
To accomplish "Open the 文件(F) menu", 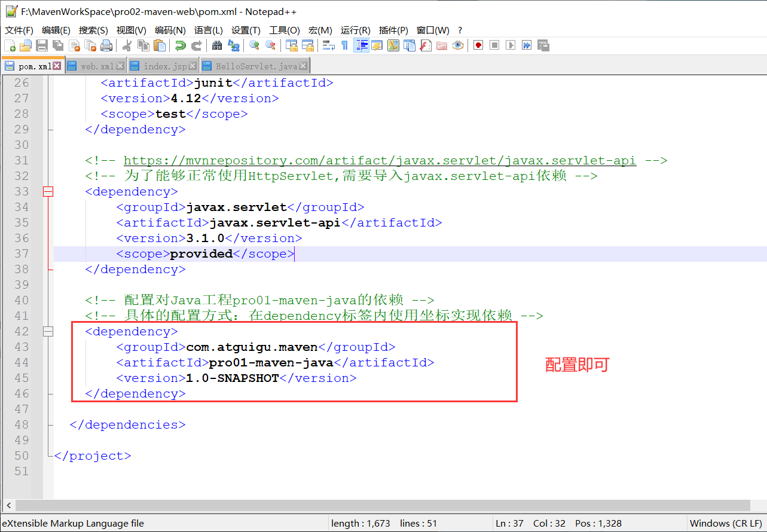I will (19, 30).
